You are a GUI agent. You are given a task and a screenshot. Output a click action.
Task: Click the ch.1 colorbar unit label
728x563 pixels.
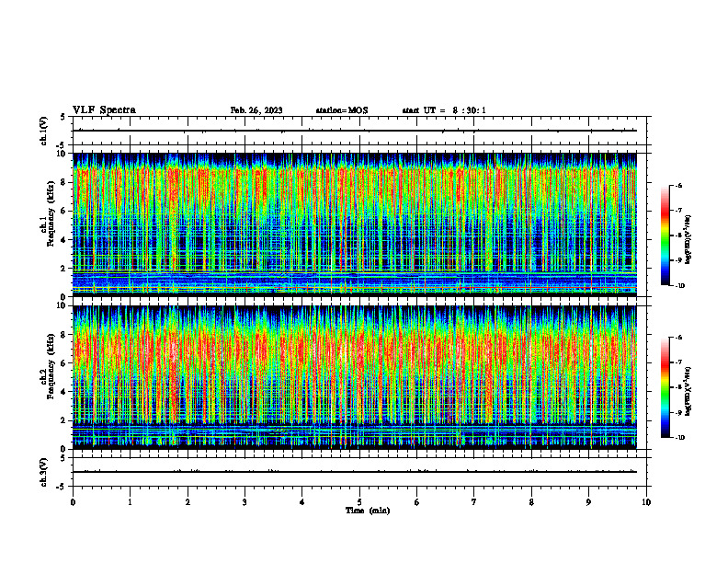(x=688, y=239)
